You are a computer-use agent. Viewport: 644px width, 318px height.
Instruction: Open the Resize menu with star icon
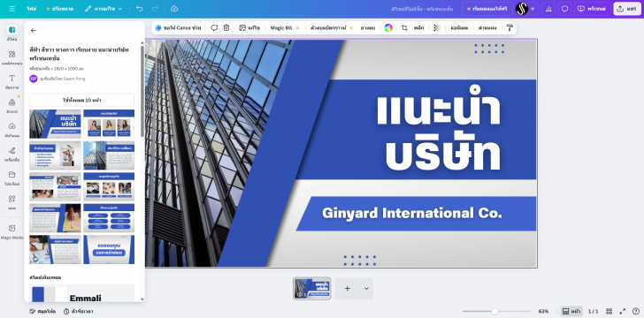(x=60, y=9)
